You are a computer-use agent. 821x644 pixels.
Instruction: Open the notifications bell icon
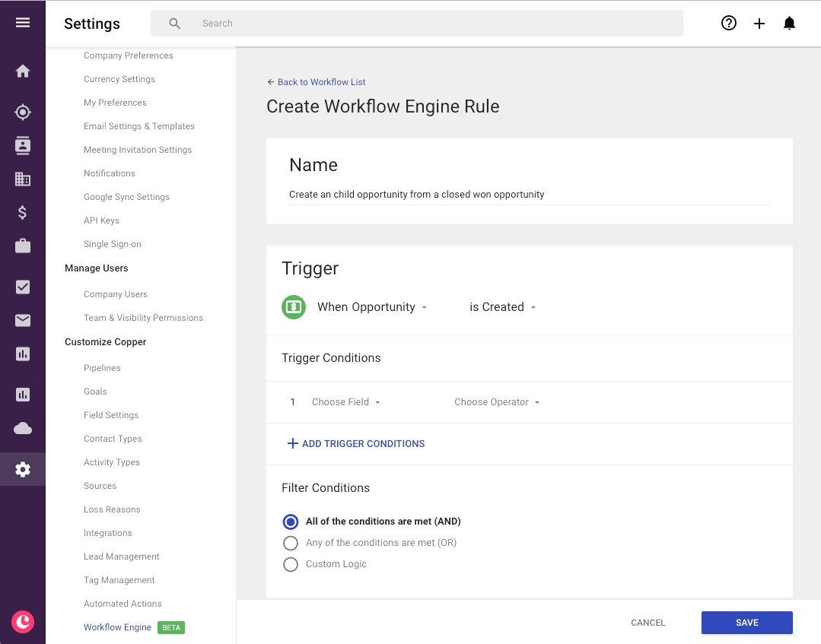[x=789, y=23]
